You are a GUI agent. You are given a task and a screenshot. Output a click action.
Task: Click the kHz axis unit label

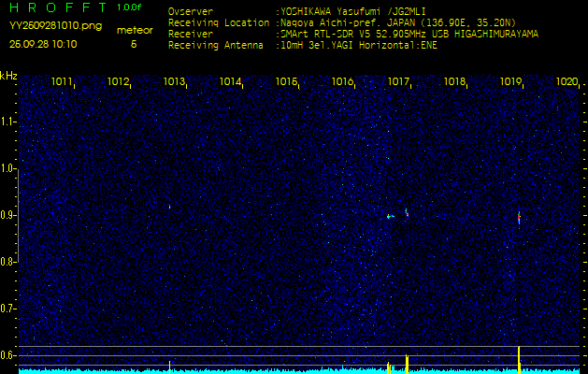pyautogui.click(x=8, y=76)
